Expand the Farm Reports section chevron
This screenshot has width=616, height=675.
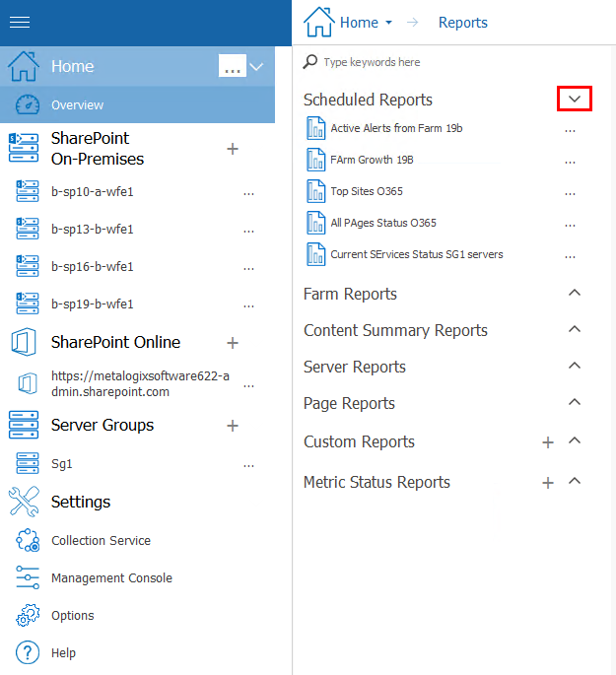(575, 293)
